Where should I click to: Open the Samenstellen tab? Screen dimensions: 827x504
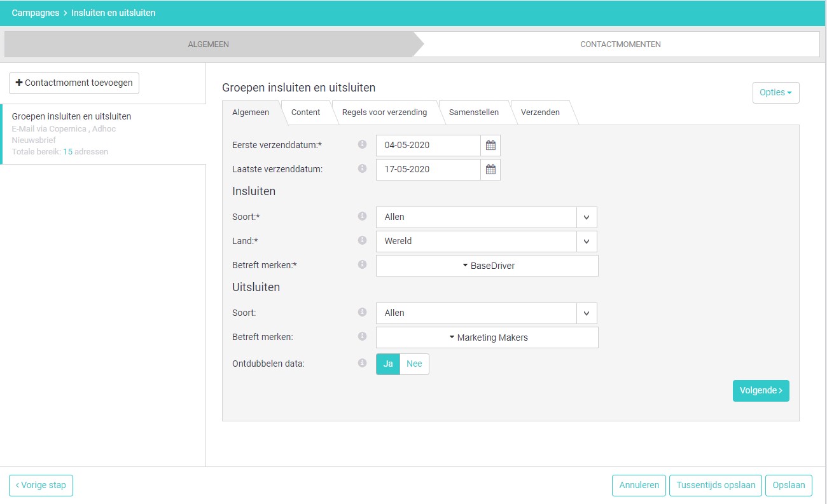pyautogui.click(x=474, y=112)
